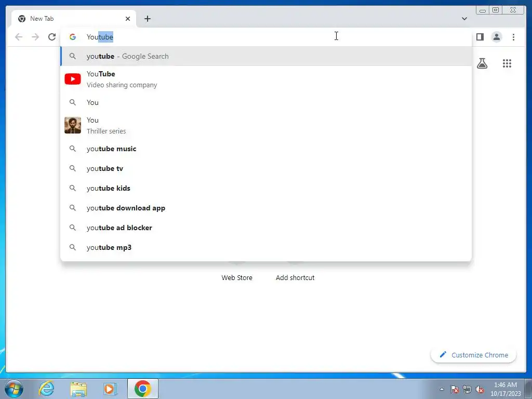Viewport: 532px width, 399px height.
Task: Choose the plain 'You' search suggestion
Action: (266, 102)
